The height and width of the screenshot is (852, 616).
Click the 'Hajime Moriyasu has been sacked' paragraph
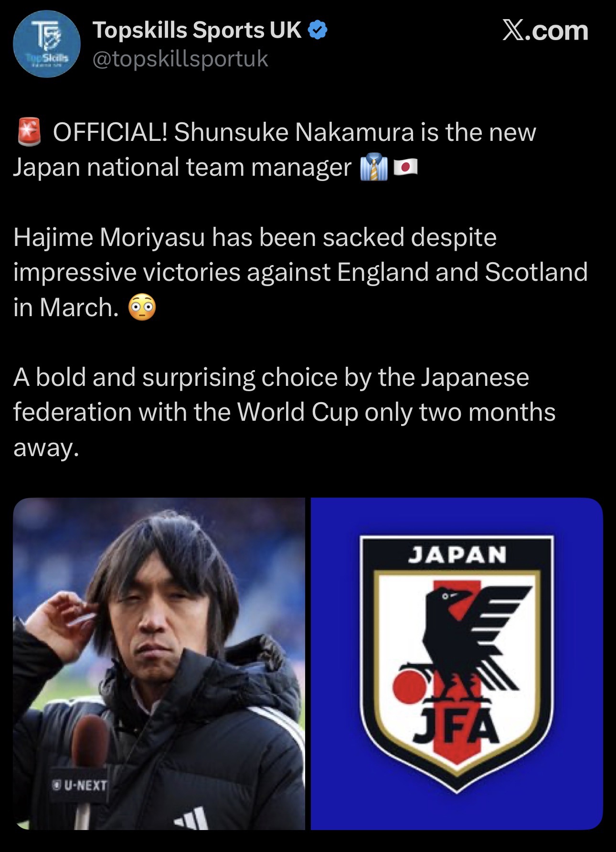[x=300, y=272]
